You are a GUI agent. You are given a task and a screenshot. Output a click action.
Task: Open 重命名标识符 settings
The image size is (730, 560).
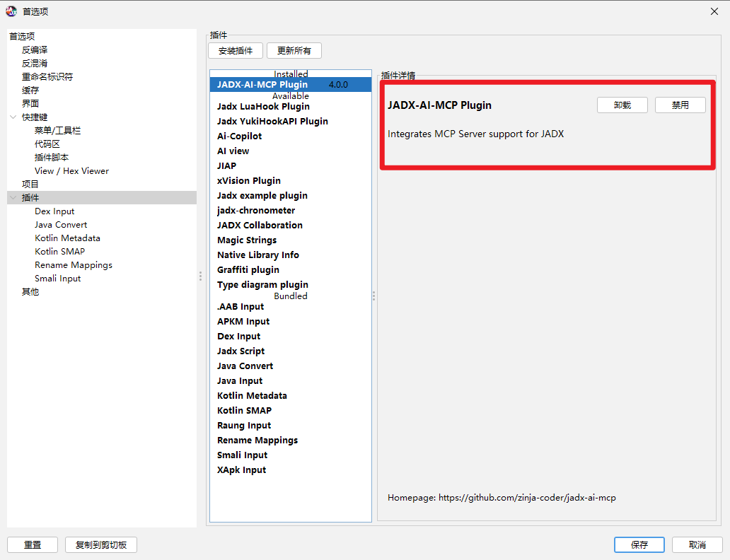click(47, 77)
